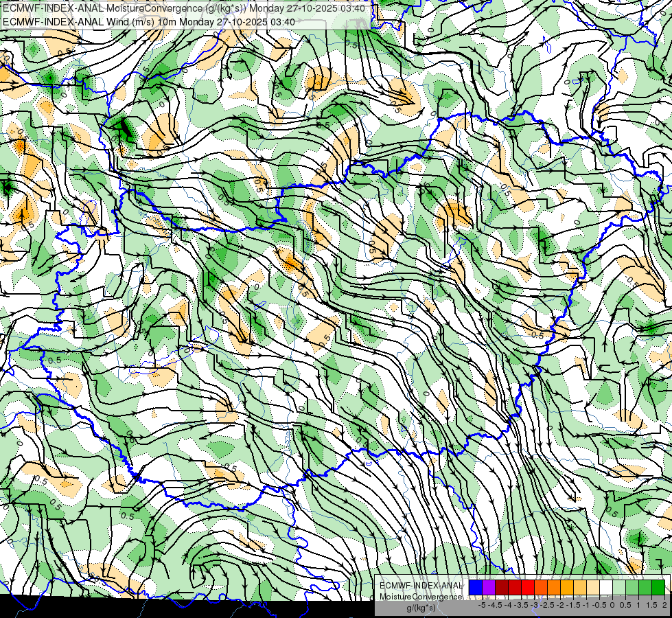The image size is (672, 618).
Task: Click the 2 tick label in legend
Action: coord(664,605)
